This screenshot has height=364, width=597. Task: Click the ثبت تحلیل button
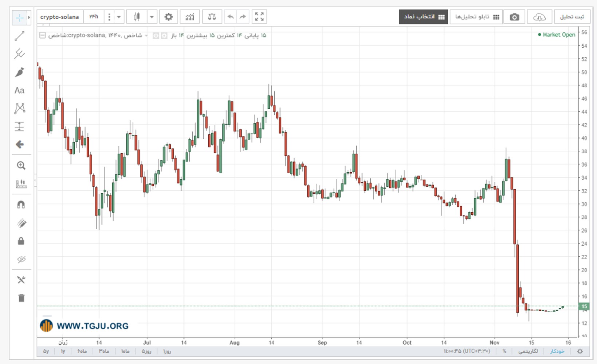pos(572,17)
